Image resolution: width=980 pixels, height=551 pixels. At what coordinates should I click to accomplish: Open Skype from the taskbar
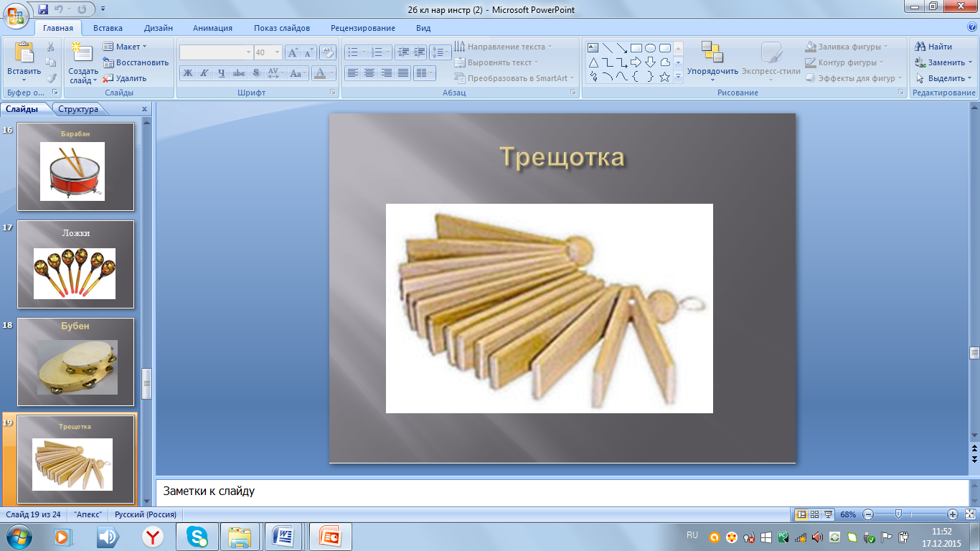pos(197,537)
